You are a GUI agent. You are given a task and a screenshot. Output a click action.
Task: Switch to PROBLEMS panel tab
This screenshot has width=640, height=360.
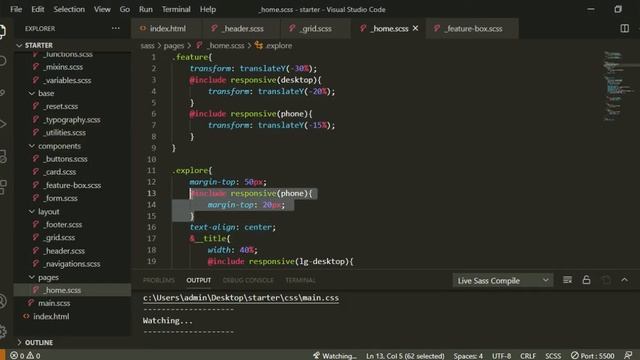159,280
